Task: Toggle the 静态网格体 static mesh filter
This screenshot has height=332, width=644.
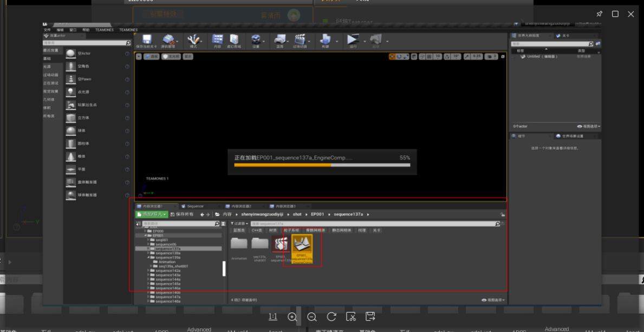Action: pos(341,230)
